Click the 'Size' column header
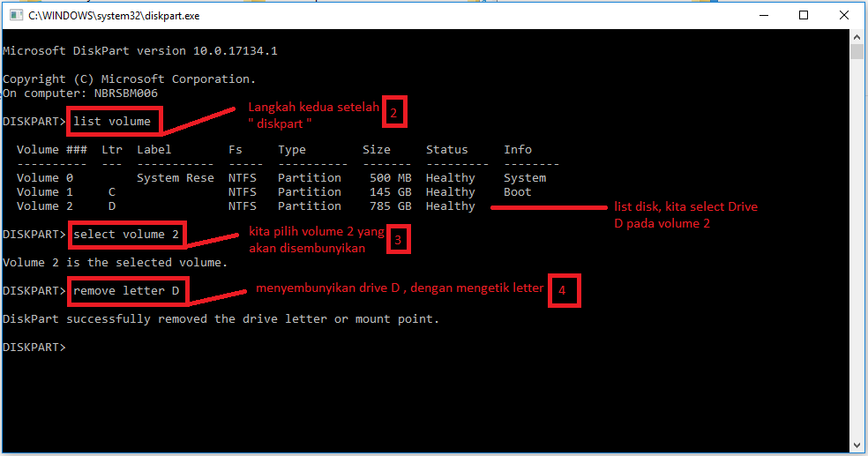This screenshot has width=868, height=456. (377, 149)
